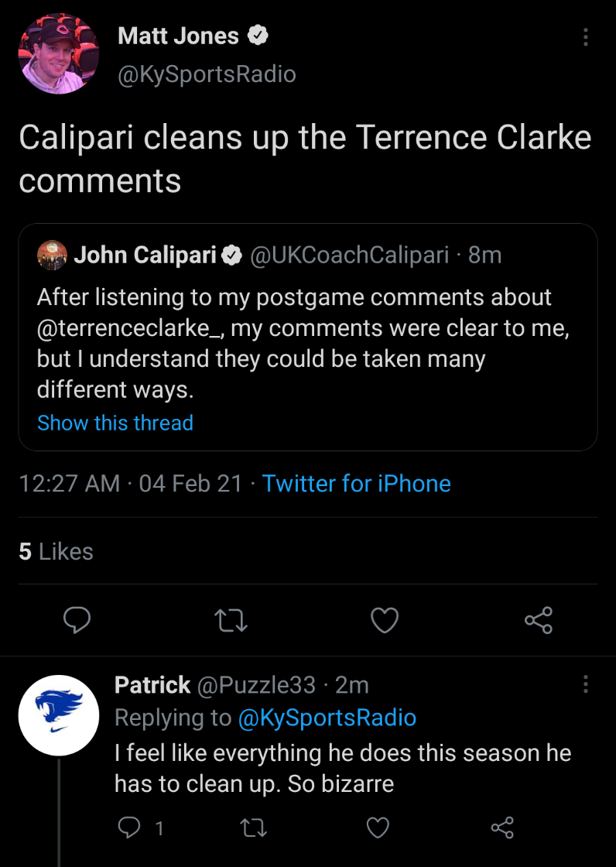The height and width of the screenshot is (867, 616).
Task: Open more options on Patrick's reply
Action: [585, 684]
